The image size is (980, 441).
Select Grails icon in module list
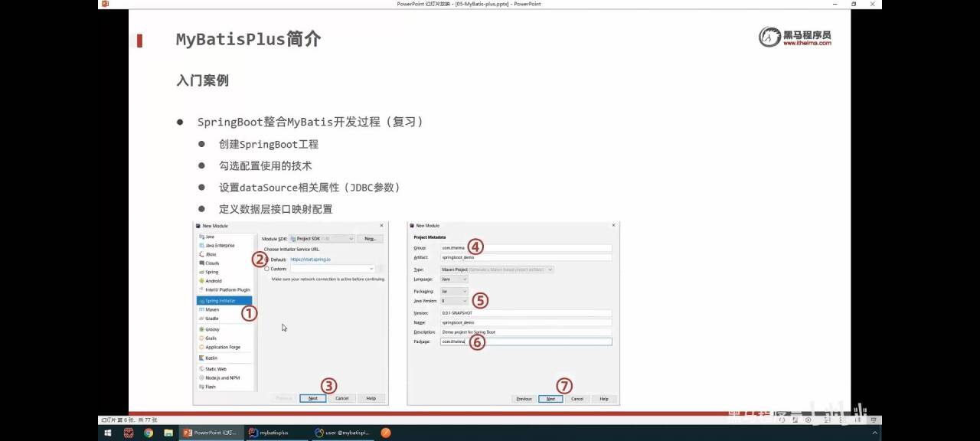[201, 338]
